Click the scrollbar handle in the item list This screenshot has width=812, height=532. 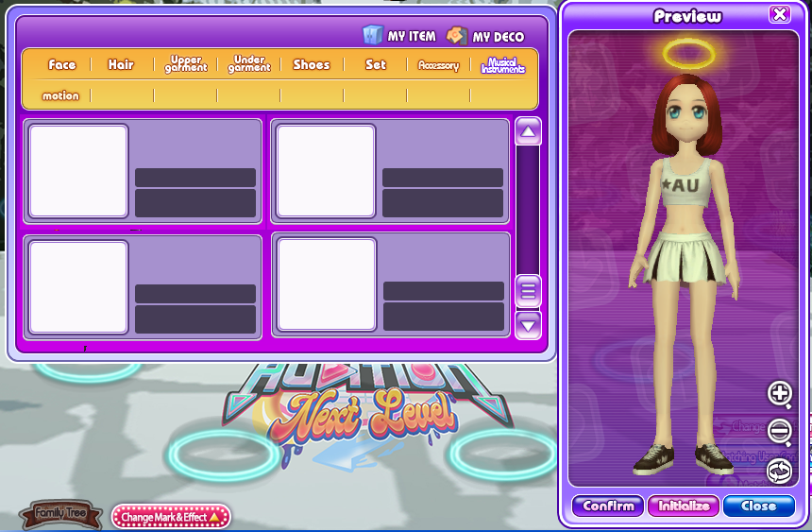coord(528,291)
